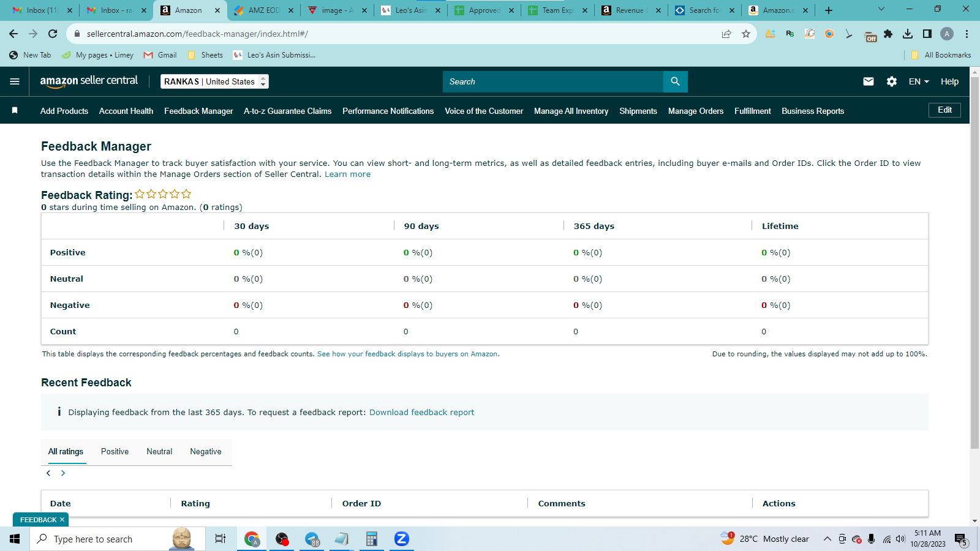Click the volume icon in system tray
The image size is (980, 551).
[900, 539]
